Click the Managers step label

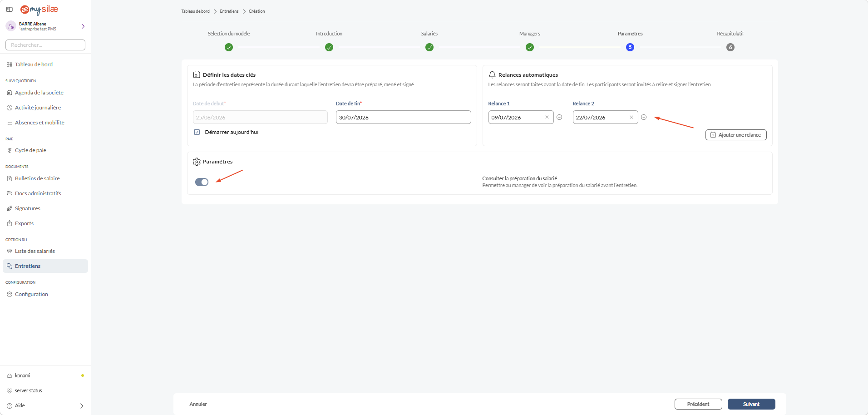tap(530, 34)
